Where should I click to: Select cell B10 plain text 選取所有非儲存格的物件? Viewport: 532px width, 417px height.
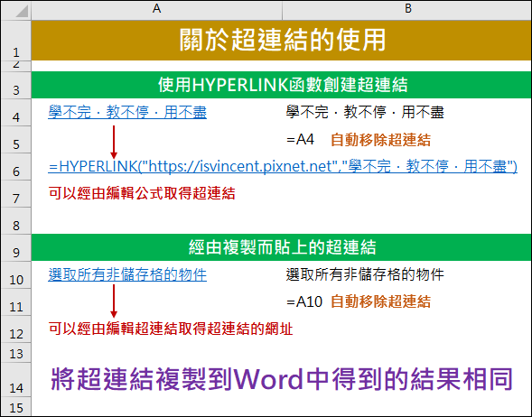click(365, 274)
